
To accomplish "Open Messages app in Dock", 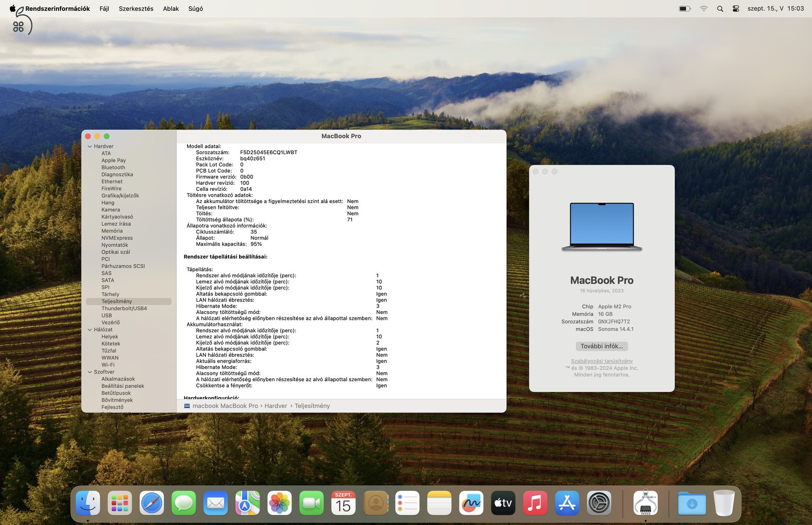I will click(x=184, y=503).
